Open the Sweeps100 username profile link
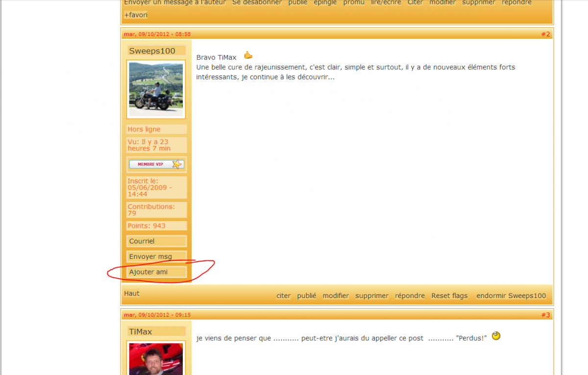This screenshot has height=375, width=588. tap(152, 51)
